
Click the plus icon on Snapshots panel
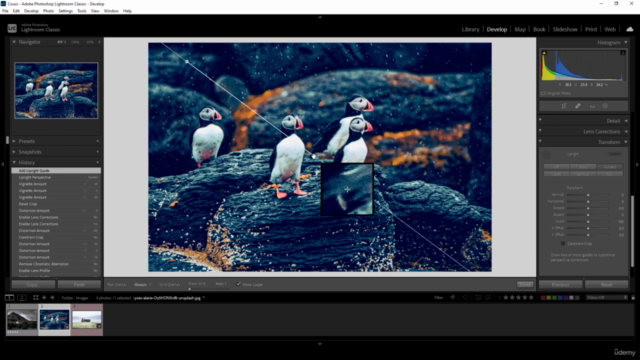pyautogui.click(x=98, y=152)
